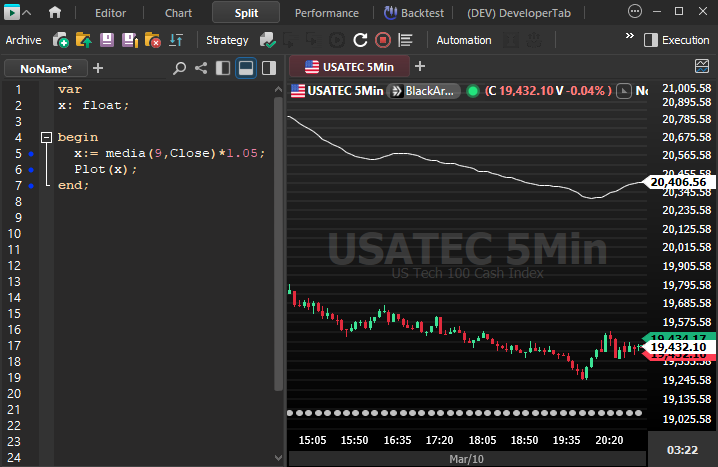Viewport: 718px width, 467px height.
Task: Switch to the Performance tab
Action: click(x=326, y=13)
